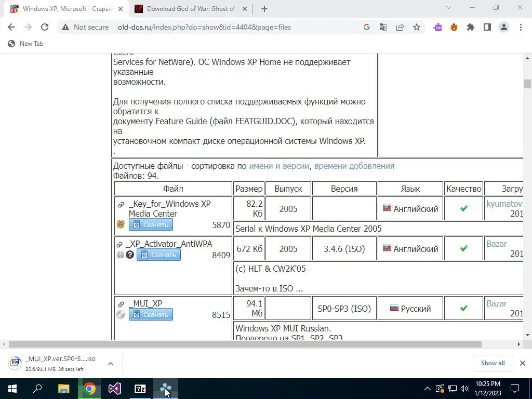Open Bazar uploader link in XP_Activator row
532x399 pixels.
tap(496, 244)
